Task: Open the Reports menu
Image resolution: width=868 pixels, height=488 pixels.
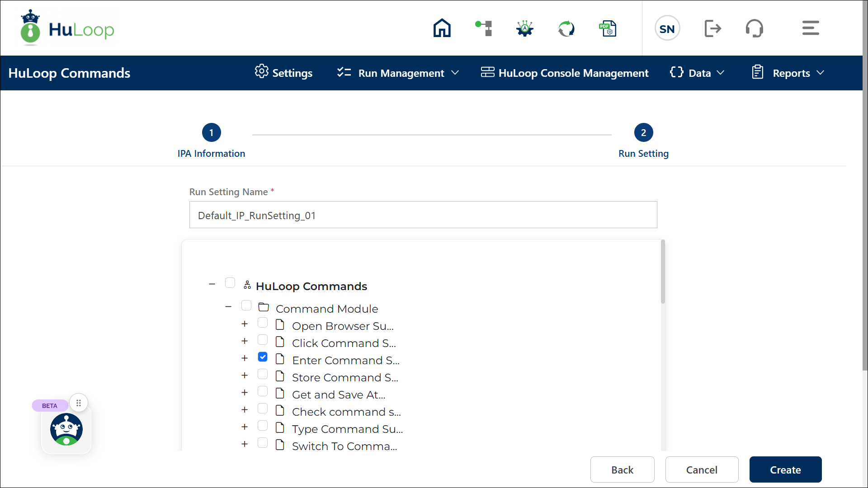Action: (x=788, y=73)
